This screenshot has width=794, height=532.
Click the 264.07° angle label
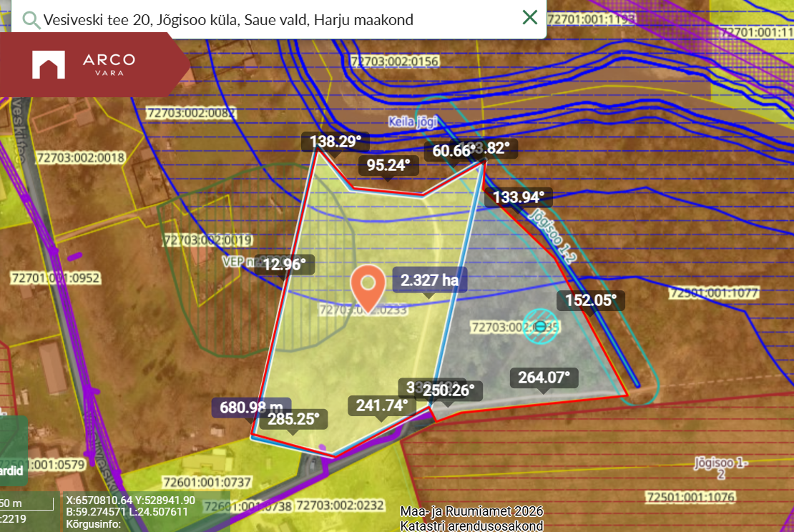[x=544, y=378]
